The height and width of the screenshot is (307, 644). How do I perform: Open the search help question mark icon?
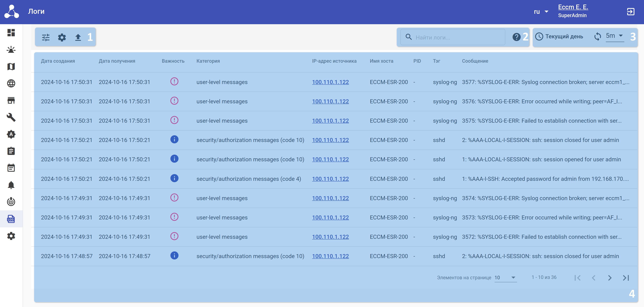(516, 37)
